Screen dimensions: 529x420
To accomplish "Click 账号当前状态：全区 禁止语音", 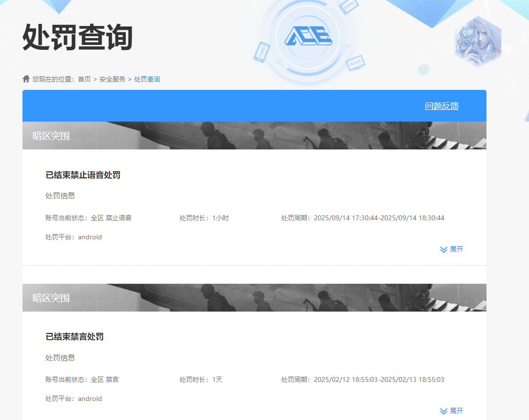I will [88, 218].
